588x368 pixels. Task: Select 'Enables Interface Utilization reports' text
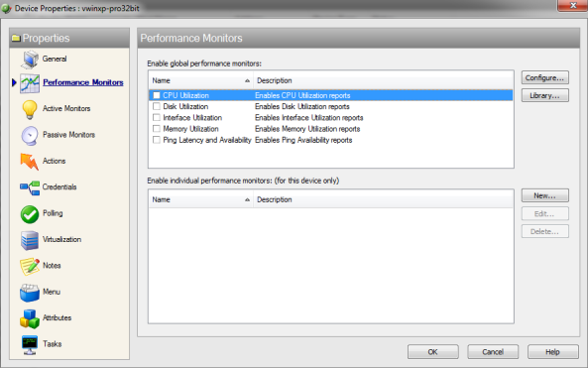[309, 118]
